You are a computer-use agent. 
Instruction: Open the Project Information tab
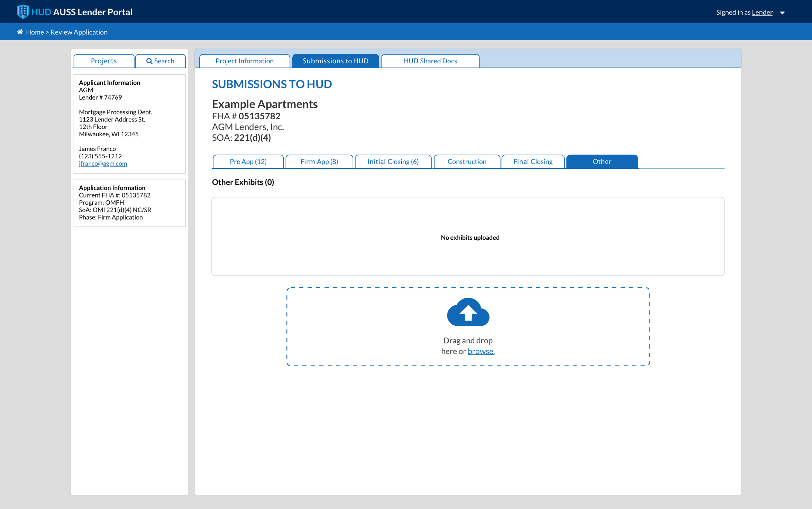[x=244, y=61]
